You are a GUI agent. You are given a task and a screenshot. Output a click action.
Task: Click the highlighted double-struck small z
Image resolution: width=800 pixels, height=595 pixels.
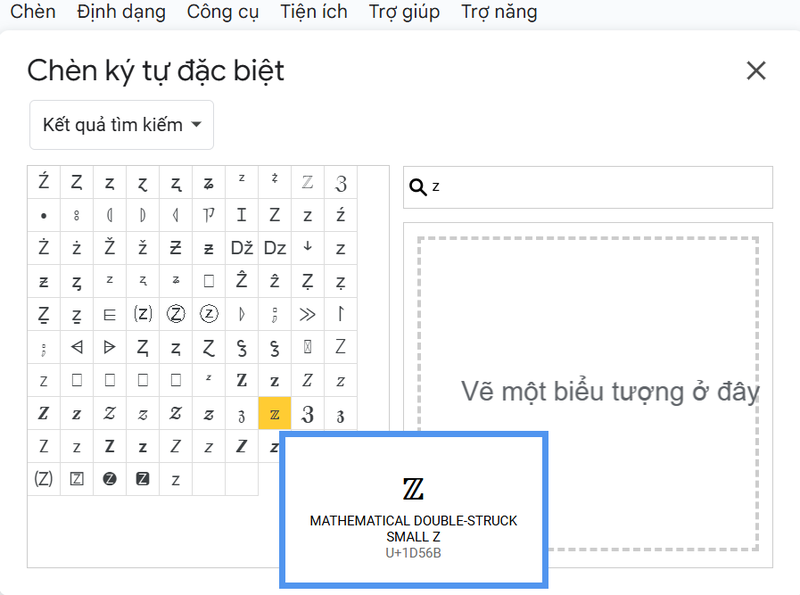tap(275, 414)
